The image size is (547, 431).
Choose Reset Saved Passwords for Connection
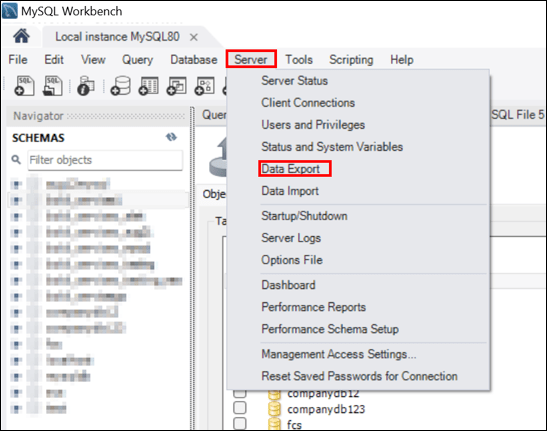(358, 376)
